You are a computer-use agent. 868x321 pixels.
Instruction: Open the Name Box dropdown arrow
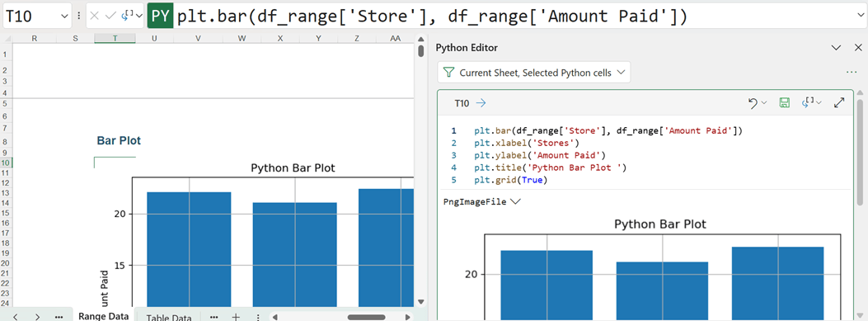(x=63, y=16)
